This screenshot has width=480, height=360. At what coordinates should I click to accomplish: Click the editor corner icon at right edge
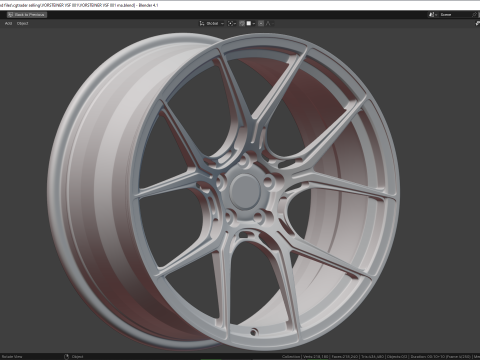(x=477, y=23)
